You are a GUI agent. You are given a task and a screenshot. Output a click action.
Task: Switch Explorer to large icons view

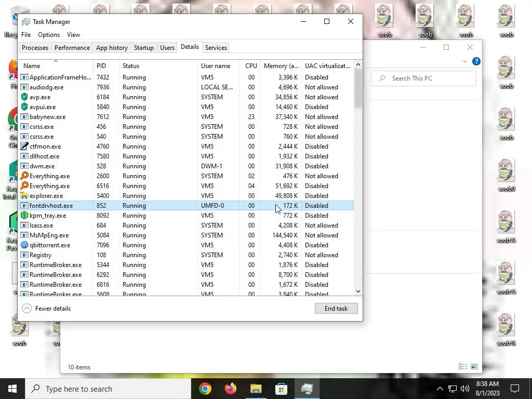click(474, 366)
